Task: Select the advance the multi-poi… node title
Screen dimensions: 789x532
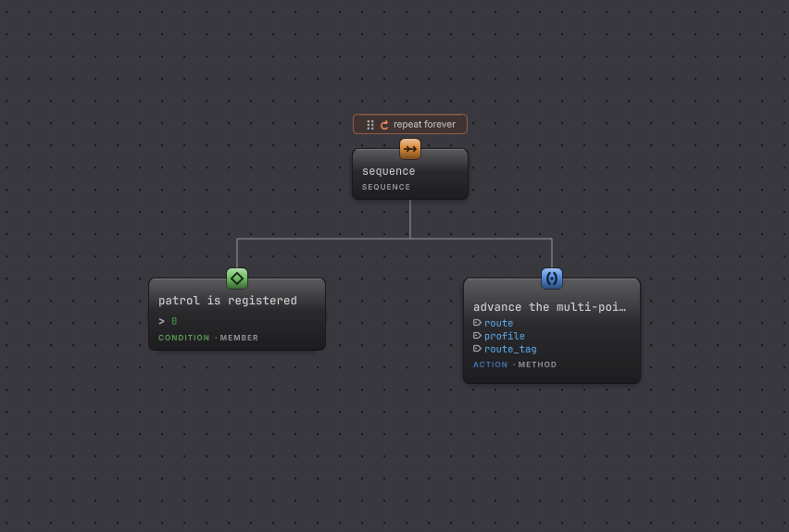Action: (549, 307)
